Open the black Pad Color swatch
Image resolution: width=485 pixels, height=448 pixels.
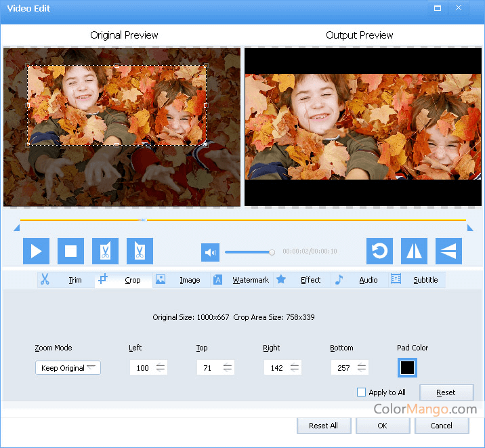(407, 368)
